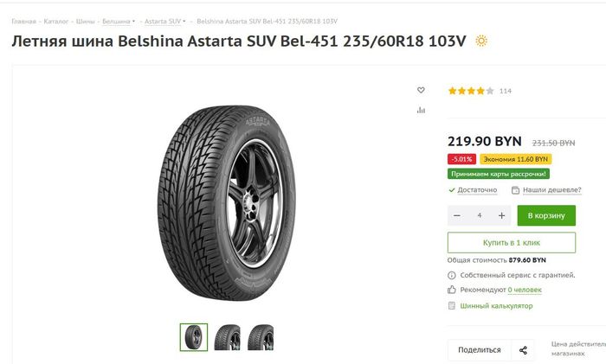Click the quantity input field
Screen dimensions: 606x364
[480, 215]
